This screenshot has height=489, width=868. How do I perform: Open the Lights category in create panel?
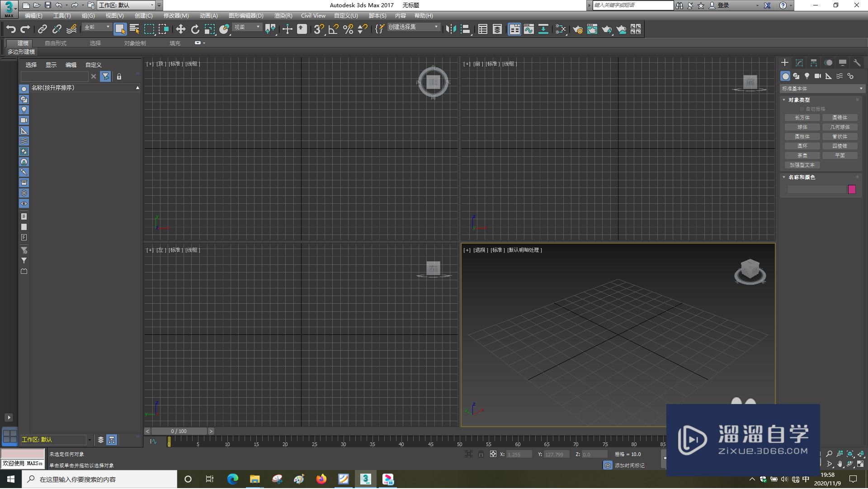point(807,76)
